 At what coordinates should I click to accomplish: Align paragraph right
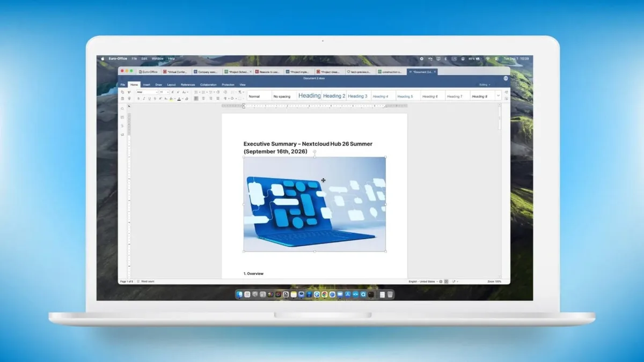[210, 99]
